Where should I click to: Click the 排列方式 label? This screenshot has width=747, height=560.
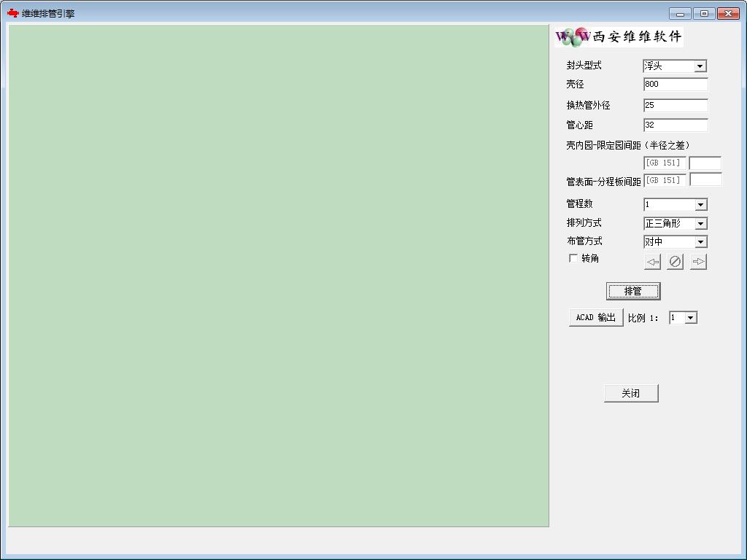(x=584, y=222)
